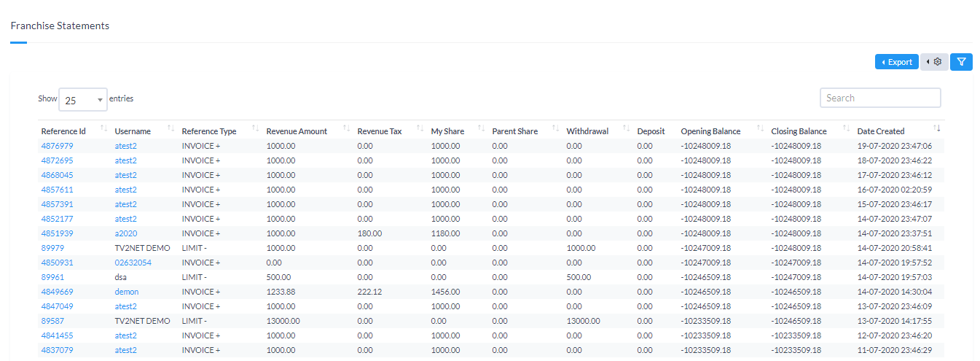Viewport: 980px width, 361px height.
Task: Sort by Reference Type column header
Action: tap(209, 131)
